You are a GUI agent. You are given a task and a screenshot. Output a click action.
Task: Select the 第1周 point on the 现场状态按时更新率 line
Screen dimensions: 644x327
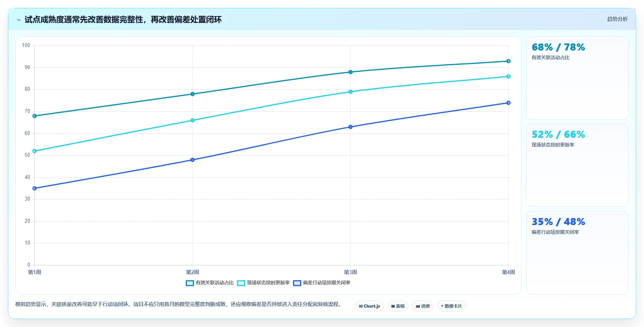35,151
